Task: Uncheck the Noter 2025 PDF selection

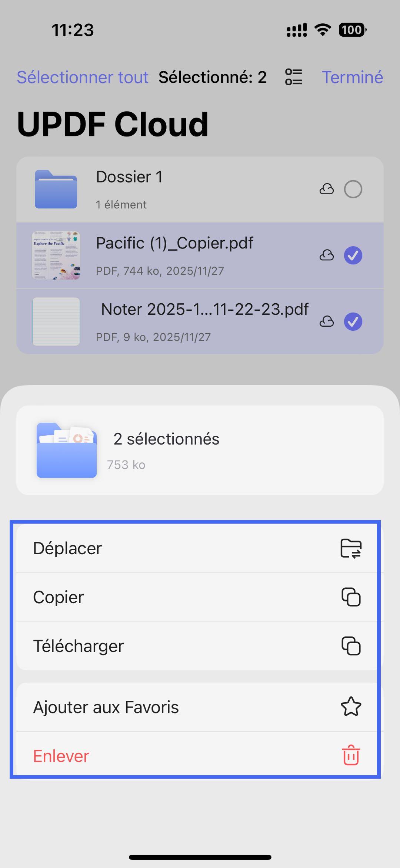Action: [353, 321]
